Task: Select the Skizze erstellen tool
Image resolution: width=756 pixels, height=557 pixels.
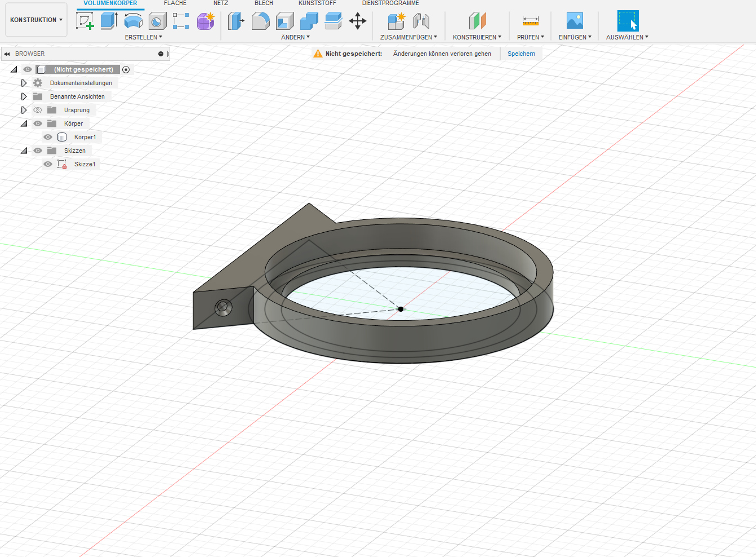Action: pos(86,20)
